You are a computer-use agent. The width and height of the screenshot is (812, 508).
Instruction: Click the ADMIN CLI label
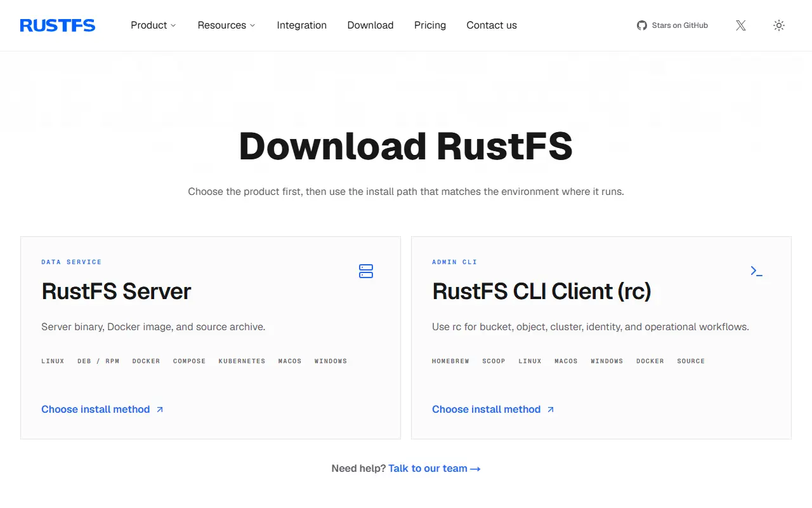pos(454,262)
